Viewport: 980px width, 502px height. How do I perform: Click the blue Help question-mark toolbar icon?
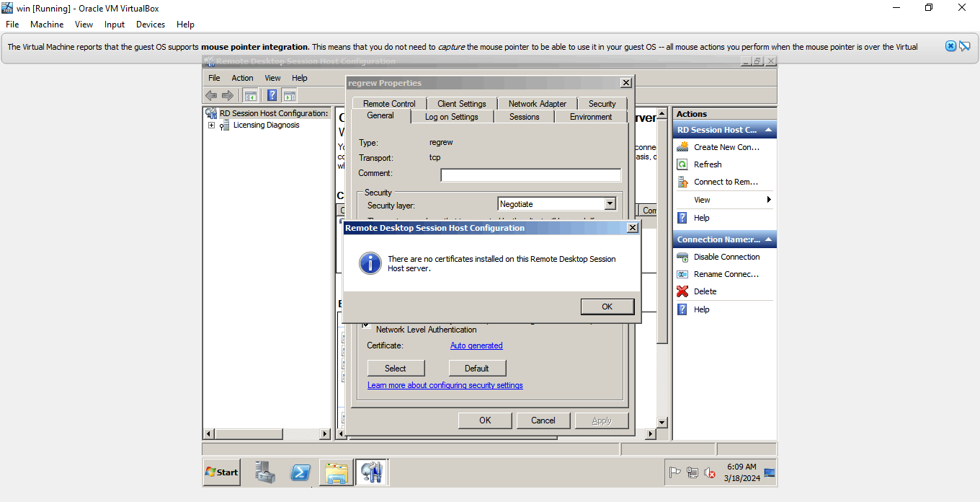tap(272, 95)
